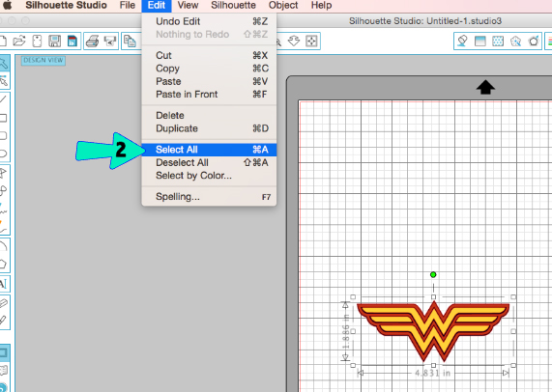The image size is (552, 392).
Task: Select the Edit Points tool
Action: tap(4, 81)
